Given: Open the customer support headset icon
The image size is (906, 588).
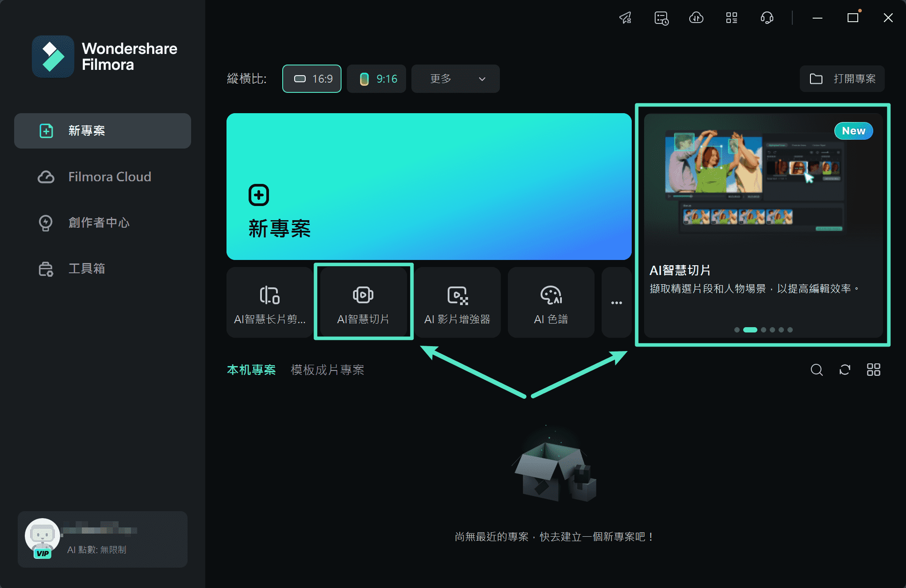Looking at the screenshot, I should pyautogui.click(x=767, y=18).
